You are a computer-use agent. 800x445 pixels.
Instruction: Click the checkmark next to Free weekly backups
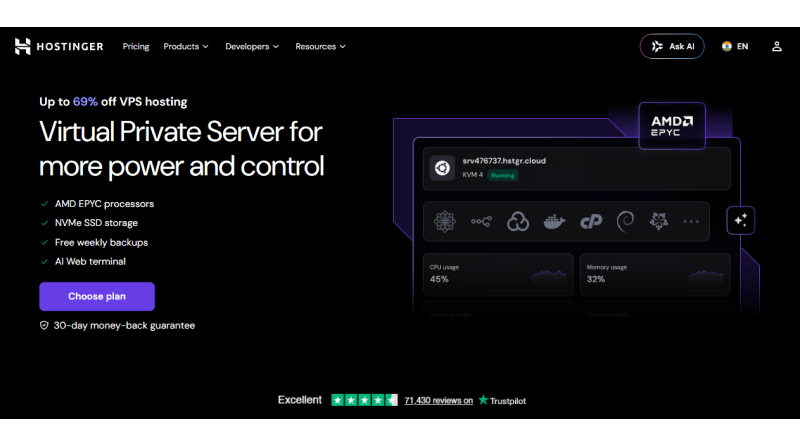44,242
